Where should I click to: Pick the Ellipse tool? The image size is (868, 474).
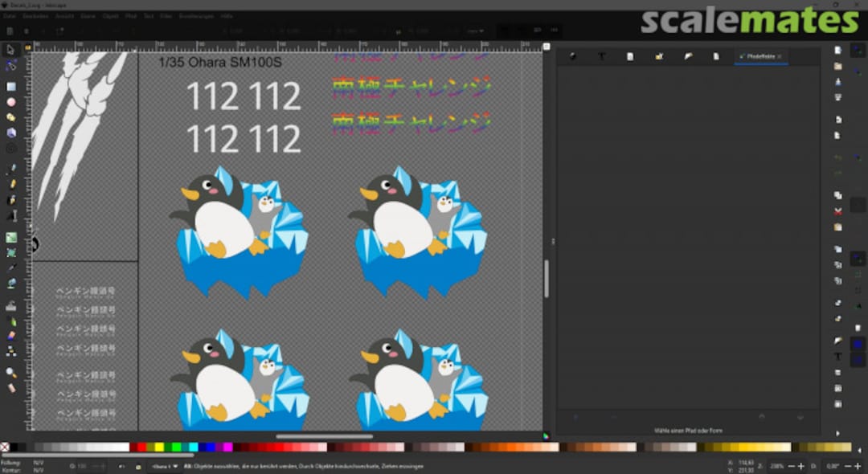tap(11, 102)
